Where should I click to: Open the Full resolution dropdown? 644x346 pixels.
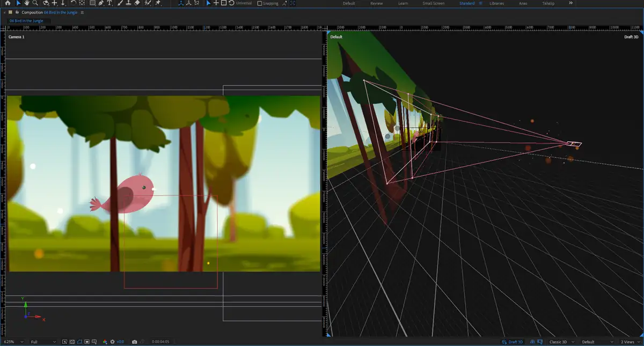coord(43,342)
